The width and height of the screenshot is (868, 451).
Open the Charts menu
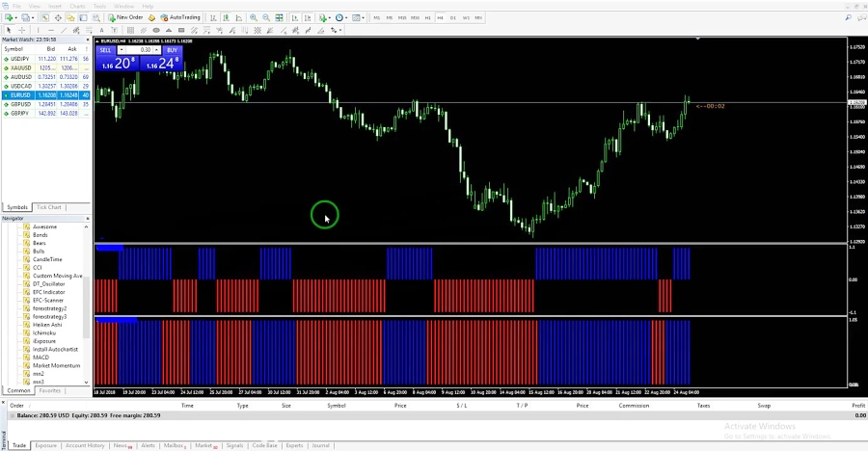[77, 6]
